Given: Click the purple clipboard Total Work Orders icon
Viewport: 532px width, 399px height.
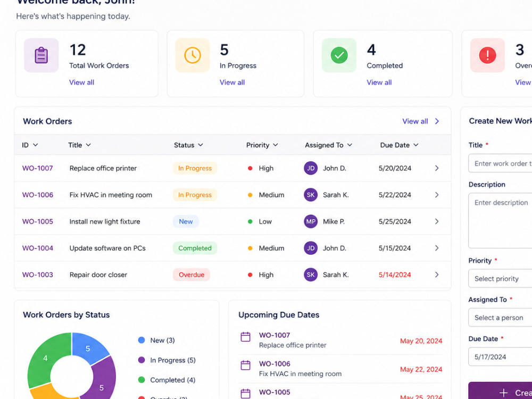Looking at the screenshot, I should pyautogui.click(x=41, y=55).
